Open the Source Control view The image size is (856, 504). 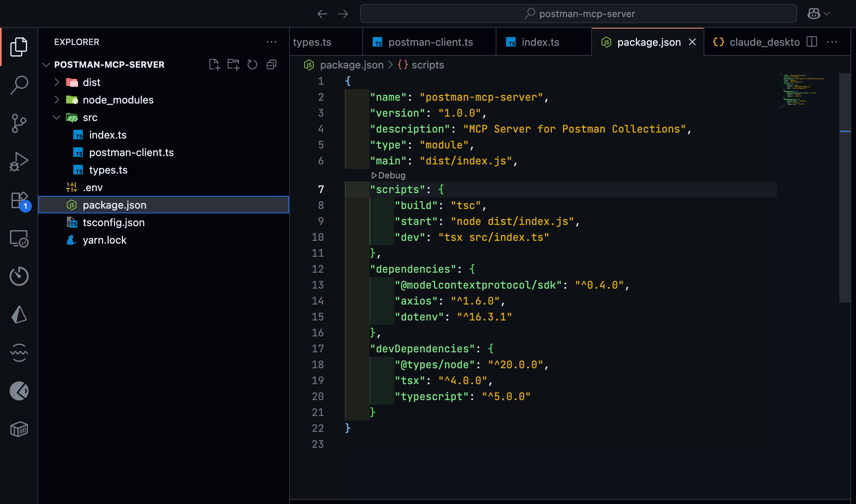tap(19, 123)
